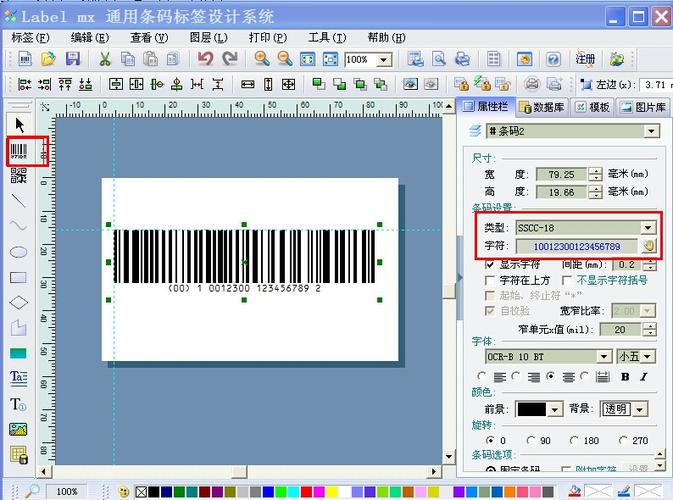Click the zoom in magnifier icon
The width and height of the screenshot is (673, 500).
(x=262, y=60)
